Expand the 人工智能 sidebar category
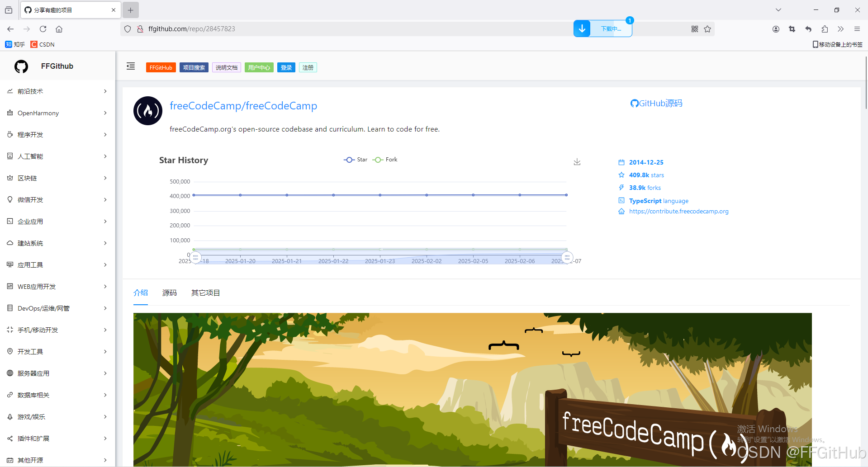This screenshot has width=868, height=467. click(x=57, y=156)
